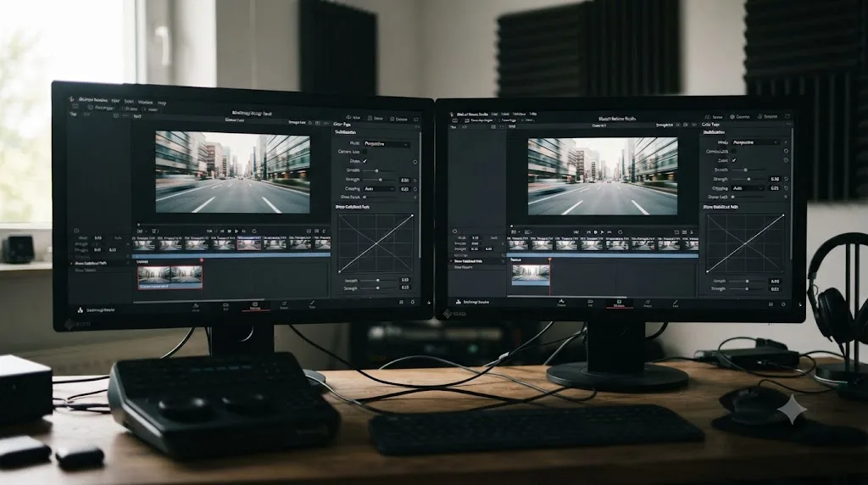Open the gear settings icon at left monitor's bottom-right

413,302
